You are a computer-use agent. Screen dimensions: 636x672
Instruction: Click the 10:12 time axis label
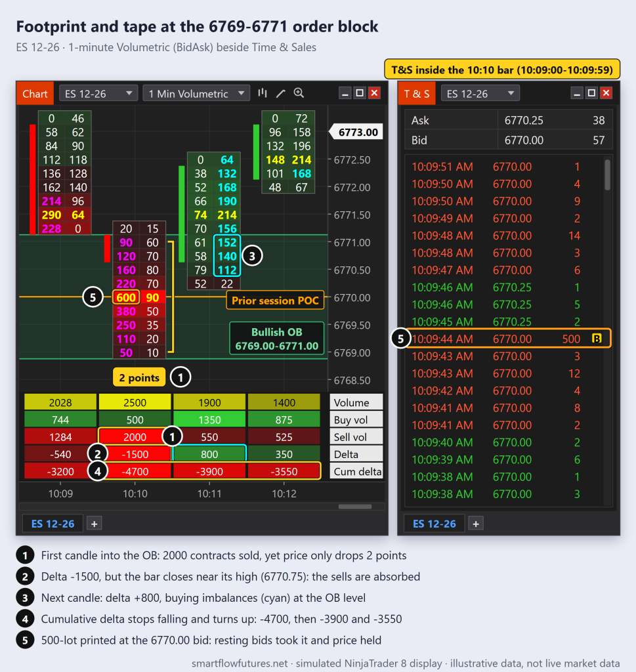coord(284,493)
